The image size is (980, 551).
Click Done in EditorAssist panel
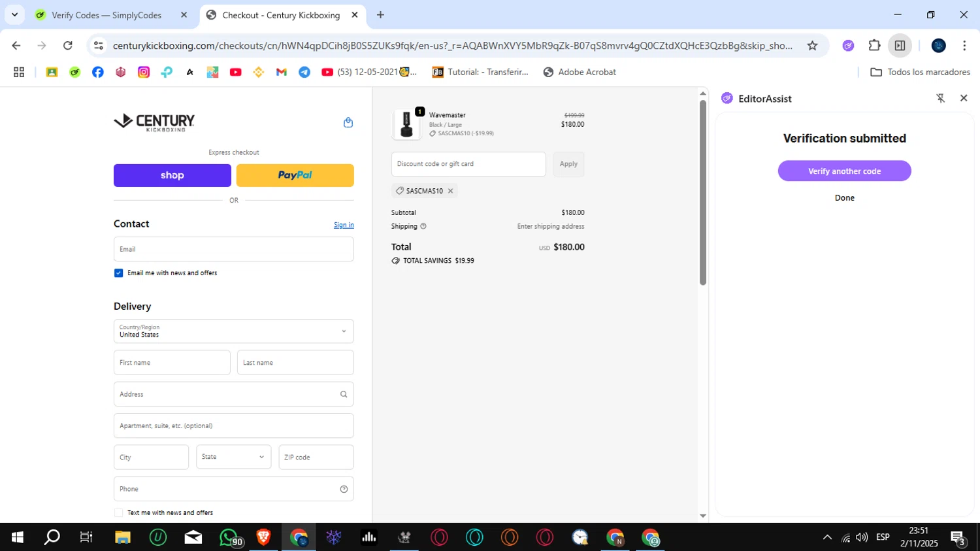click(x=844, y=198)
